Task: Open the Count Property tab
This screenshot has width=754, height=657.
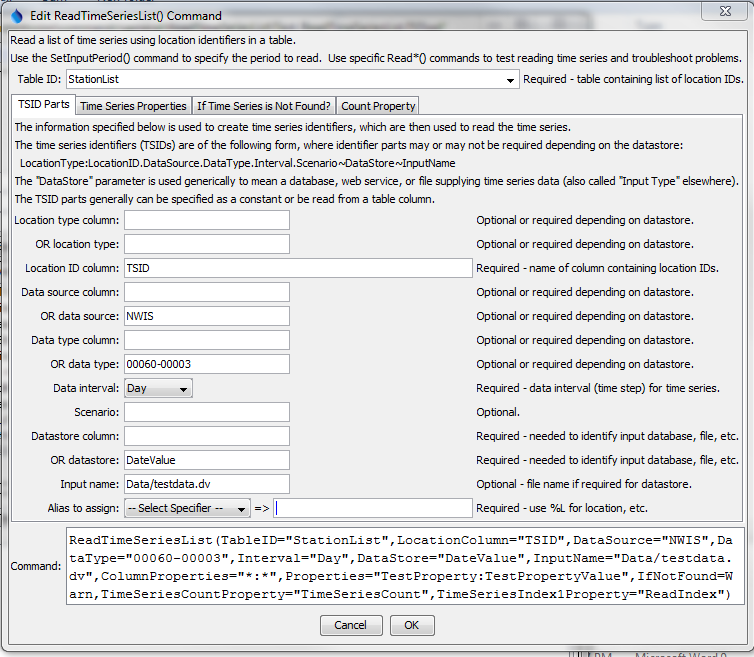Action: 377,105
